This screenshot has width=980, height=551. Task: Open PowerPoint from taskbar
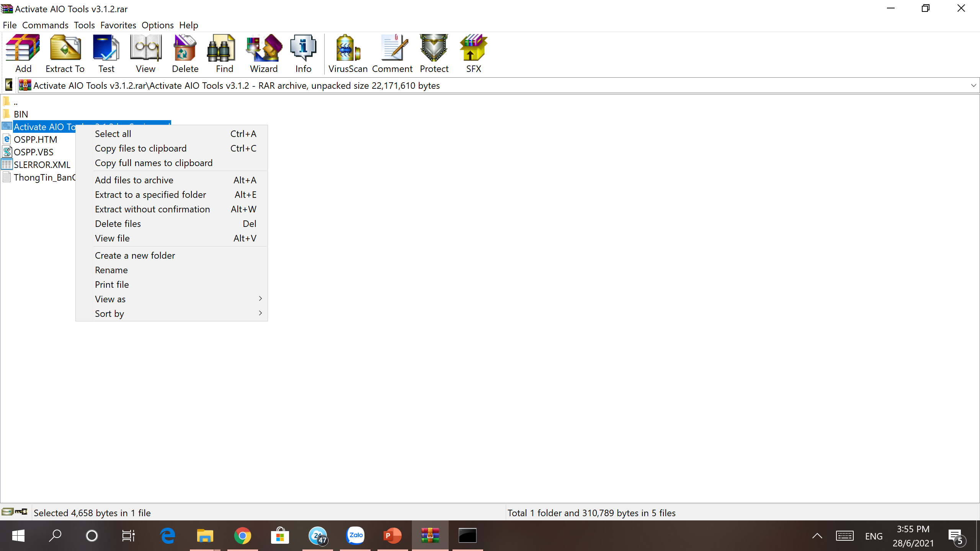click(393, 536)
